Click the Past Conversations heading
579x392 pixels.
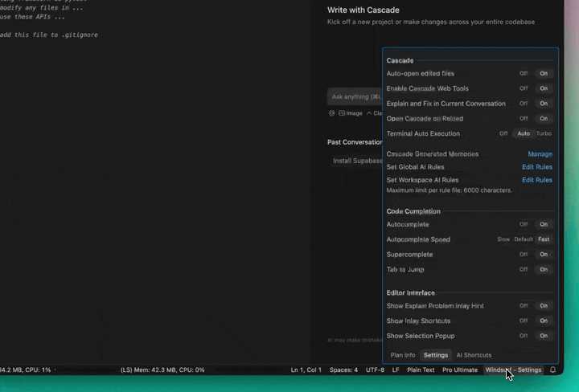[355, 142]
